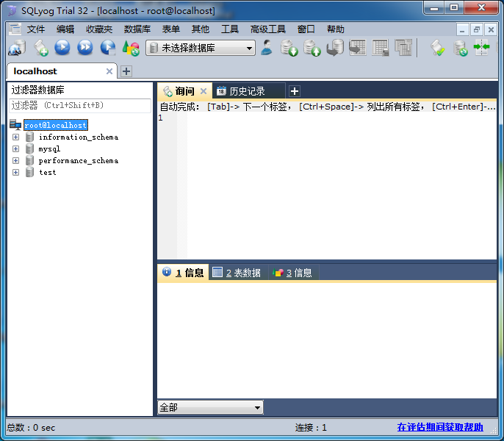This screenshot has height=441, width=504.
Task: Open the user manager person icon
Action: 267,48
